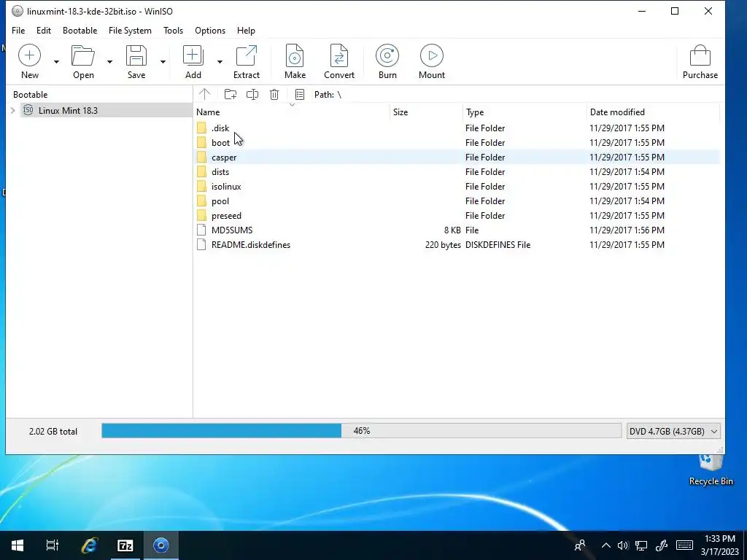Click the isolinux folder icon
The image size is (747, 560).
(x=201, y=187)
